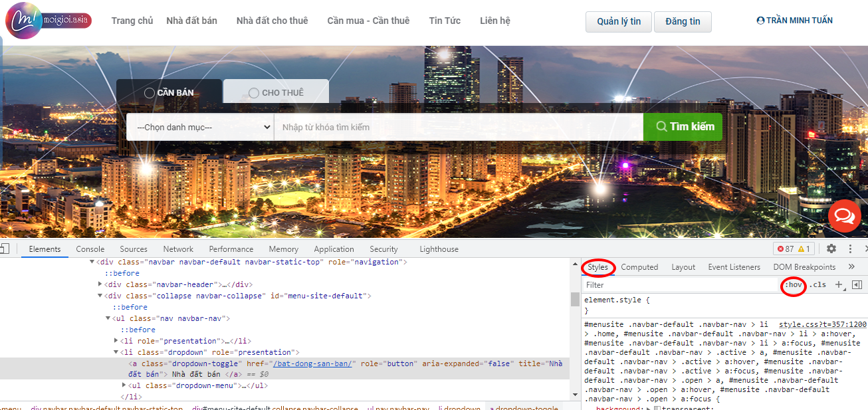Open the Memory tab
Image resolution: width=868 pixels, height=410 pixels.
coord(283,249)
